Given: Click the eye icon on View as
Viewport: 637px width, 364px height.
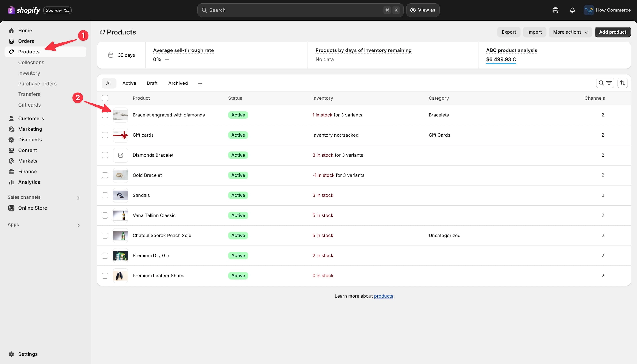Looking at the screenshot, I should 413,10.
